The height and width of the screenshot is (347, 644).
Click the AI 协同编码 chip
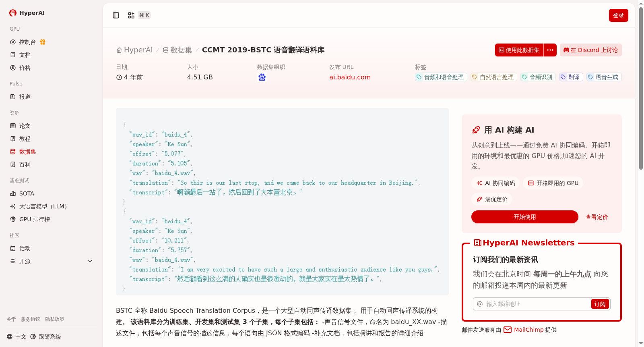496,183
